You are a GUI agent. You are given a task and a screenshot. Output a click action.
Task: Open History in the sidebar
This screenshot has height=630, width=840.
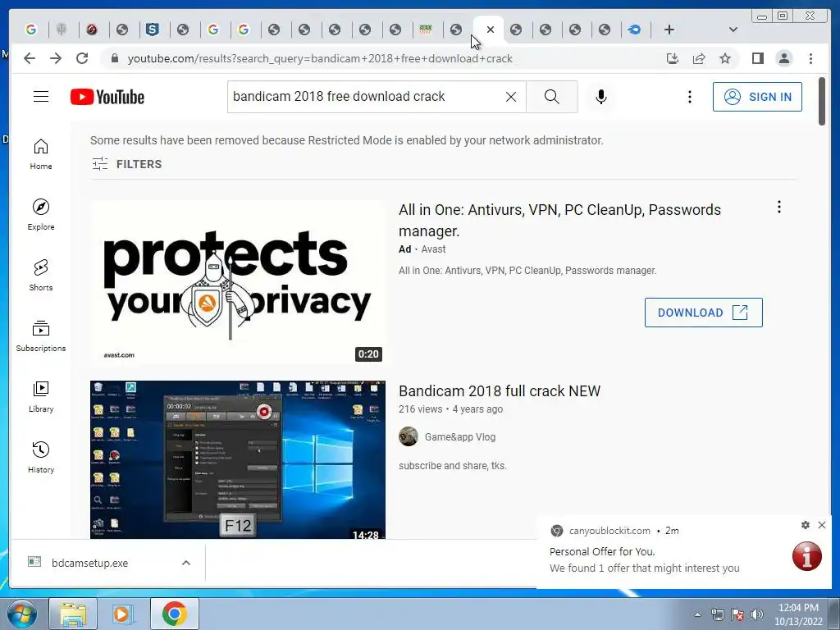pyautogui.click(x=41, y=457)
